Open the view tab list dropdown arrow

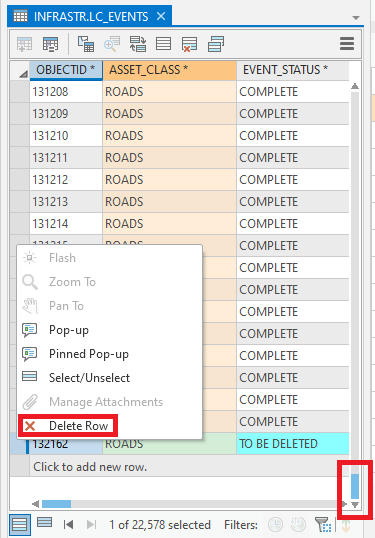pyautogui.click(x=356, y=17)
